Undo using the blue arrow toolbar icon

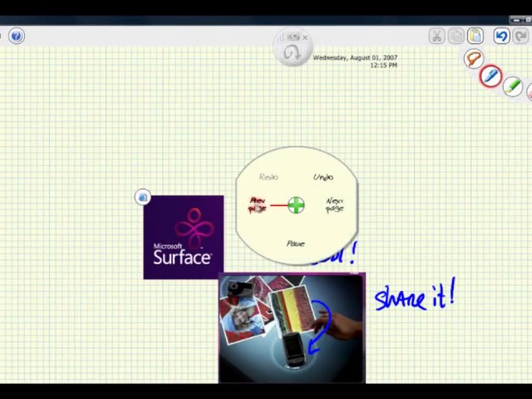pyautogui.click(x=501, y=36)
